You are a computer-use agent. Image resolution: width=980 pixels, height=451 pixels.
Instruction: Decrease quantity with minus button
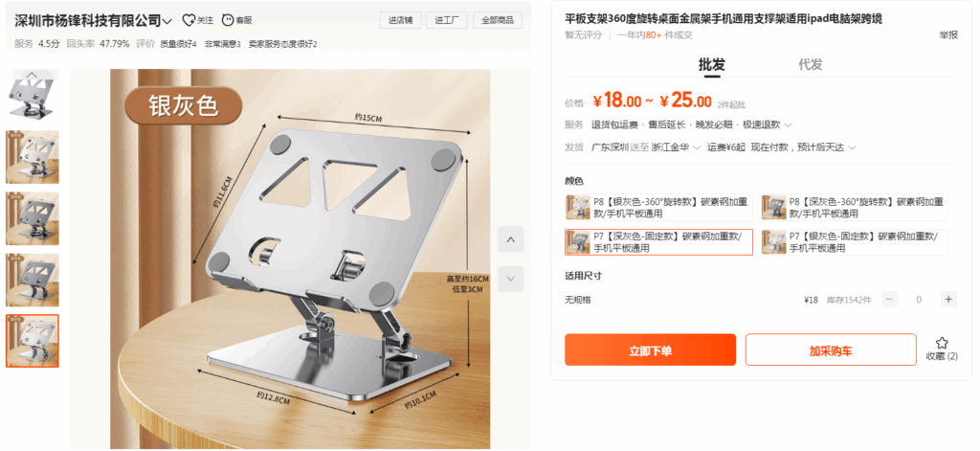889,300
